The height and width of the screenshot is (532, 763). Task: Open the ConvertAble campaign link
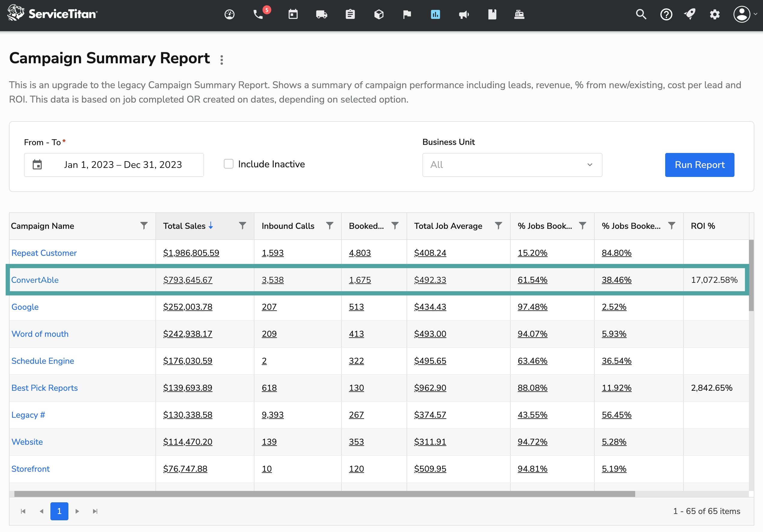pyautogui.click(x=35, y=280)
